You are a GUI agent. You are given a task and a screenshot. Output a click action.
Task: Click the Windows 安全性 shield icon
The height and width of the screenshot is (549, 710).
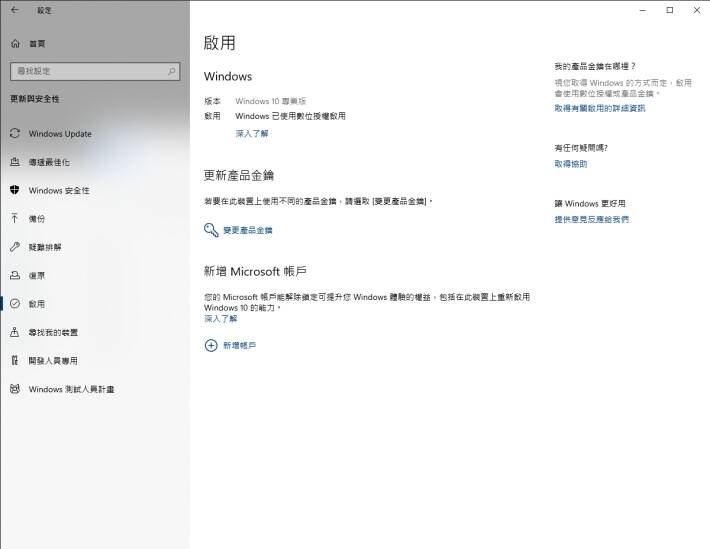[x=15, y=190]
